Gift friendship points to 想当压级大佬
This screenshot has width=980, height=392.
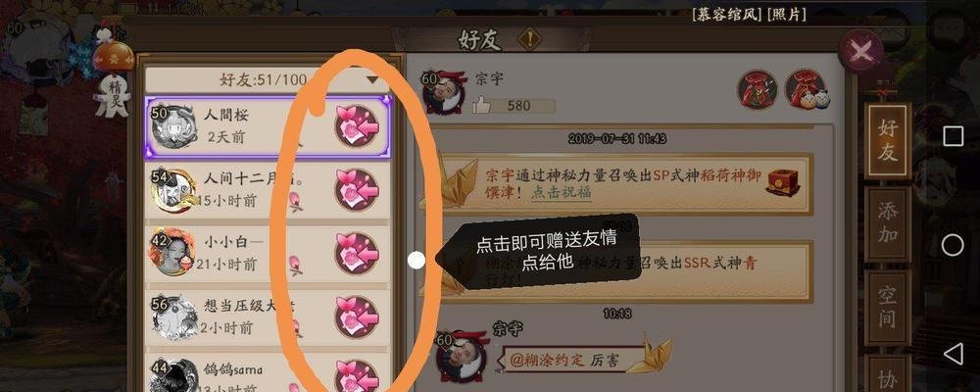[x=357, y=317]
